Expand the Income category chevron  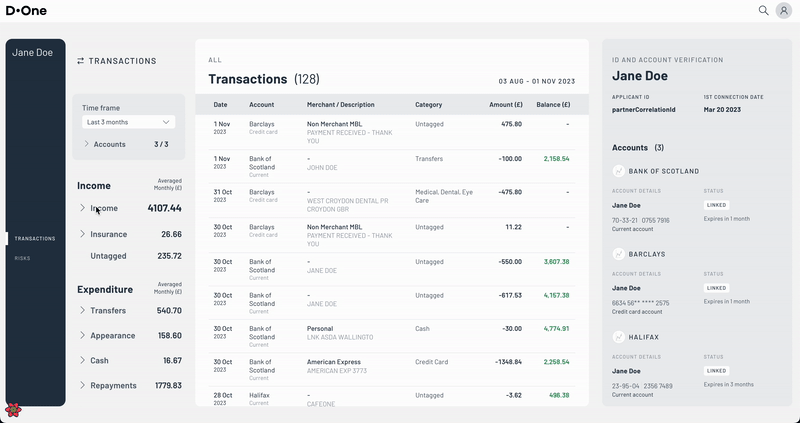(x=83, y=208)
